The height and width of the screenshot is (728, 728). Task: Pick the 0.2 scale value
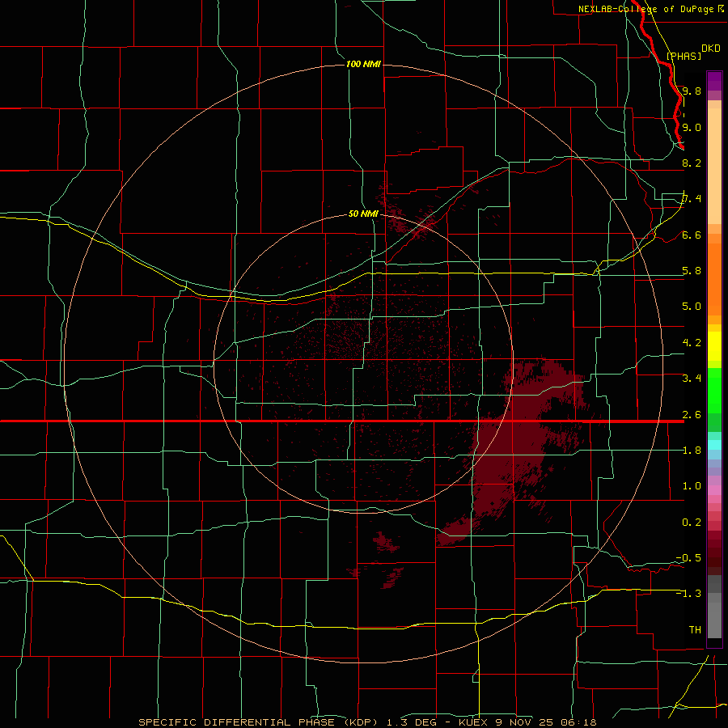pos(692,523)
